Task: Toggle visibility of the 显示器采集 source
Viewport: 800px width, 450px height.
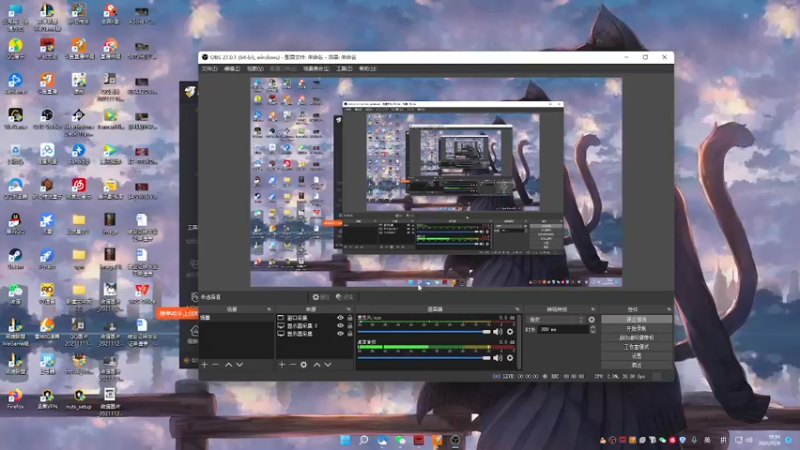Action: point(340,334)
